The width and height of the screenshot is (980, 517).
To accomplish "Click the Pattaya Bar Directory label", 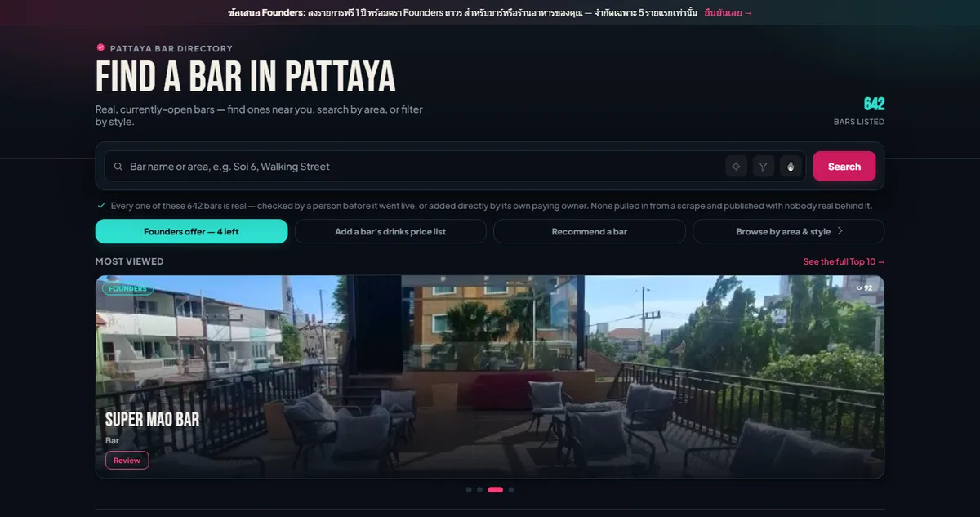I will point(171,48).
